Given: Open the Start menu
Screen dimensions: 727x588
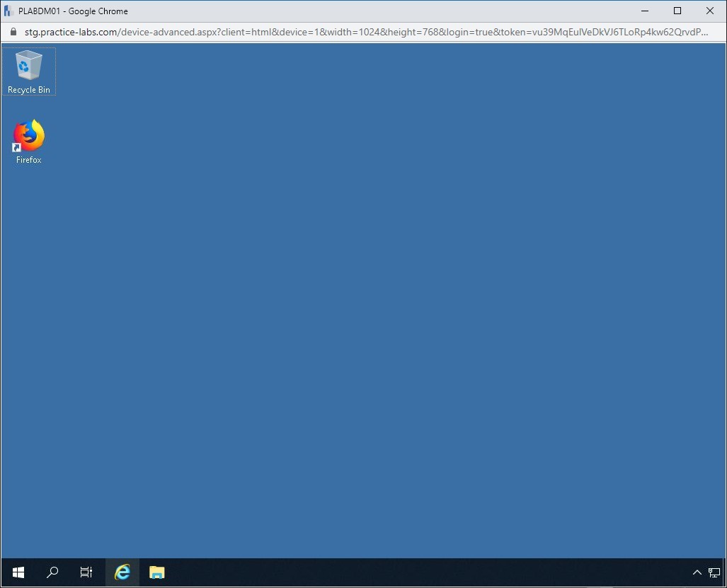Looking at the screenshot, I should (17, 572).
